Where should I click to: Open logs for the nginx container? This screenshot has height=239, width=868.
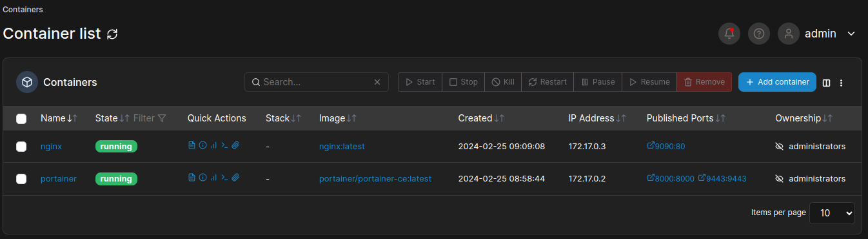192,145
